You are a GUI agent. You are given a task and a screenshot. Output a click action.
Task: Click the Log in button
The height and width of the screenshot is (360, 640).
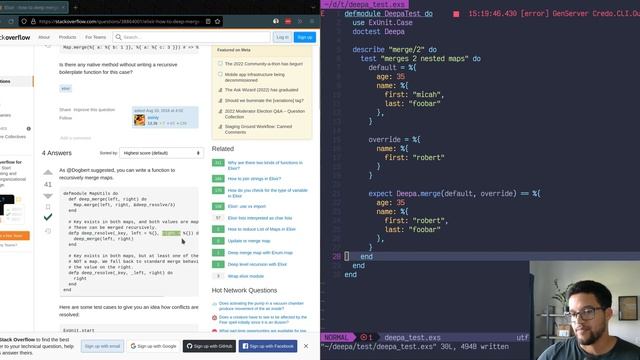282,37
